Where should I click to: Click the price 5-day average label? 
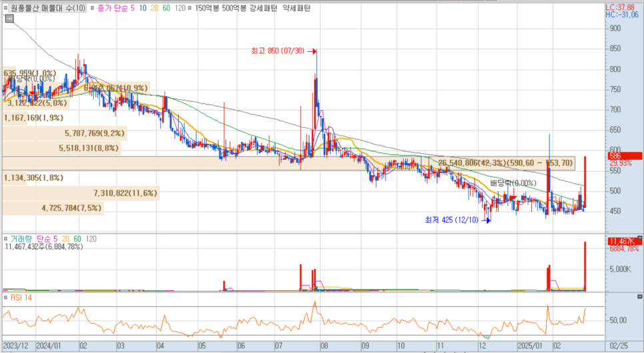point(133,8)
